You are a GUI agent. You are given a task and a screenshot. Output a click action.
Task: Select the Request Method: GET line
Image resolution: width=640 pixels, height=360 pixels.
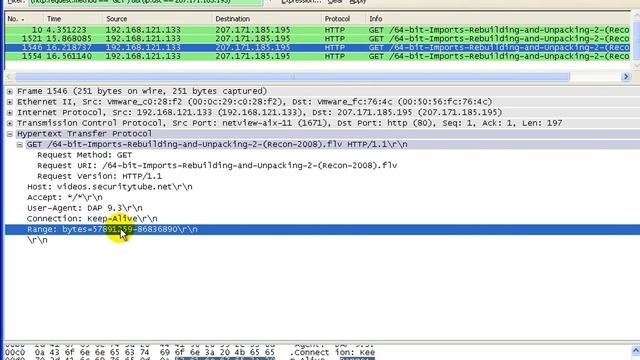84,155
